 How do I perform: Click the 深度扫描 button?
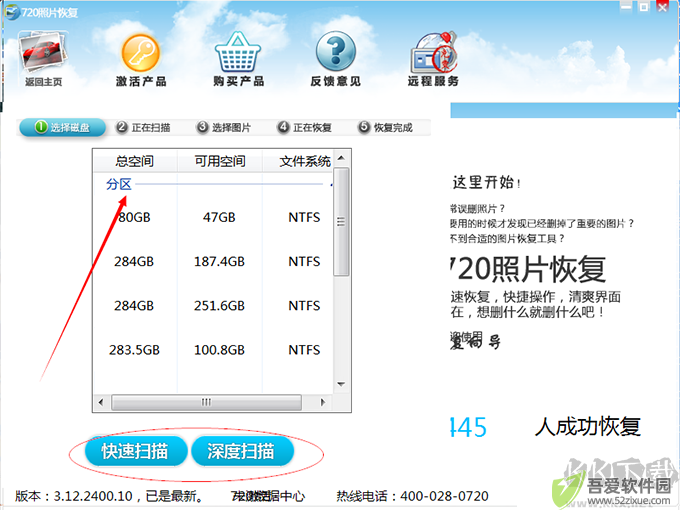pos(242,451)
